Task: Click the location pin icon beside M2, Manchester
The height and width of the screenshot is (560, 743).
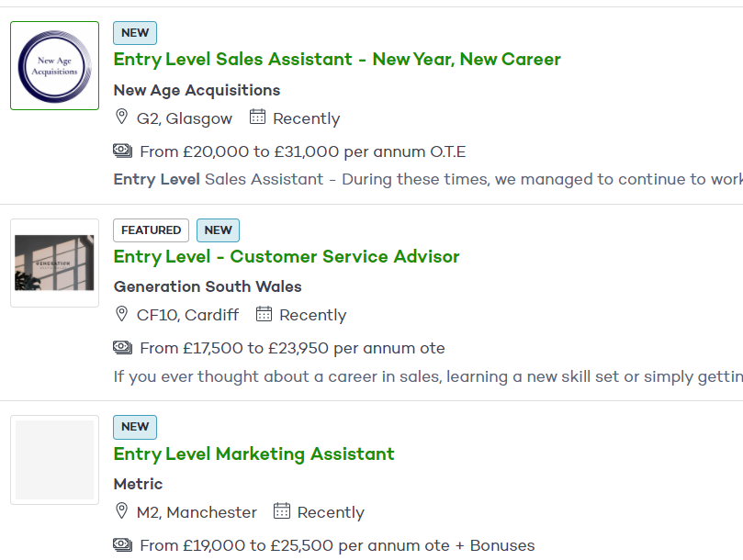Action: tap(121, 511)
